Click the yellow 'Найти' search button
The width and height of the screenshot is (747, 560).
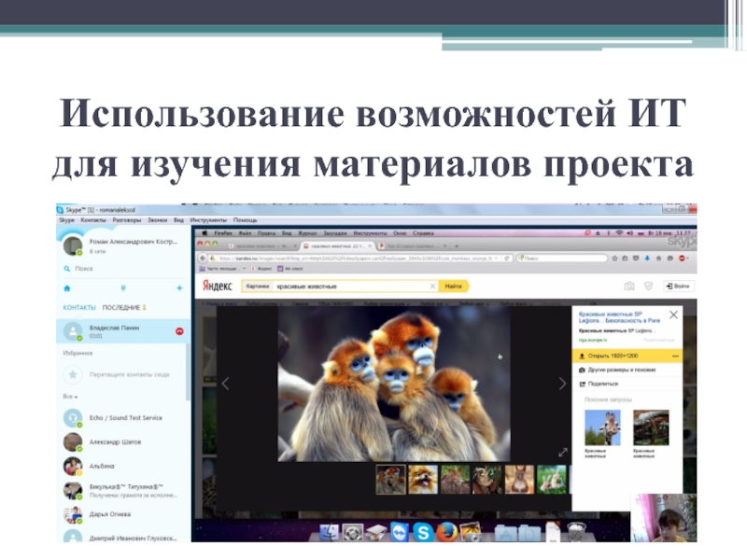[454, 287]
